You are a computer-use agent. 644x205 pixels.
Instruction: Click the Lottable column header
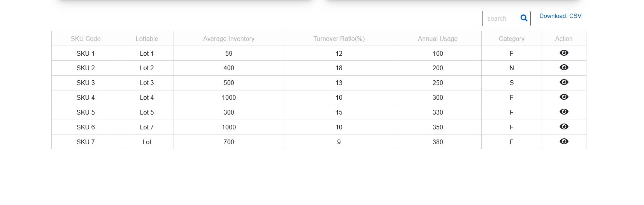(147, 39)
